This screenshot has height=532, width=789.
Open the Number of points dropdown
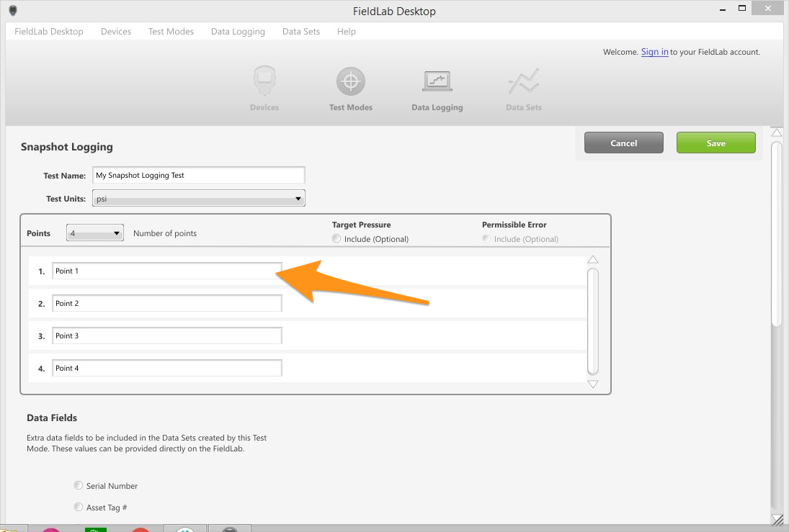[95, 233]
